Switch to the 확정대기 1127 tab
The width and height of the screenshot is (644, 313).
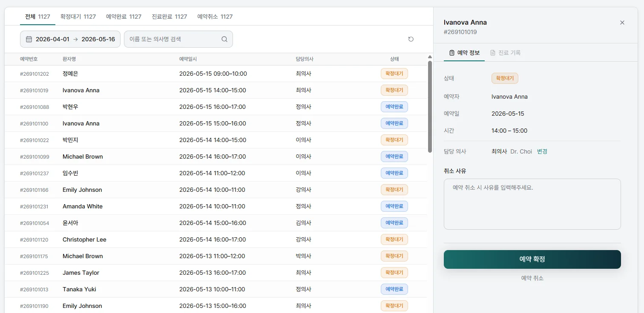[78, 17]
